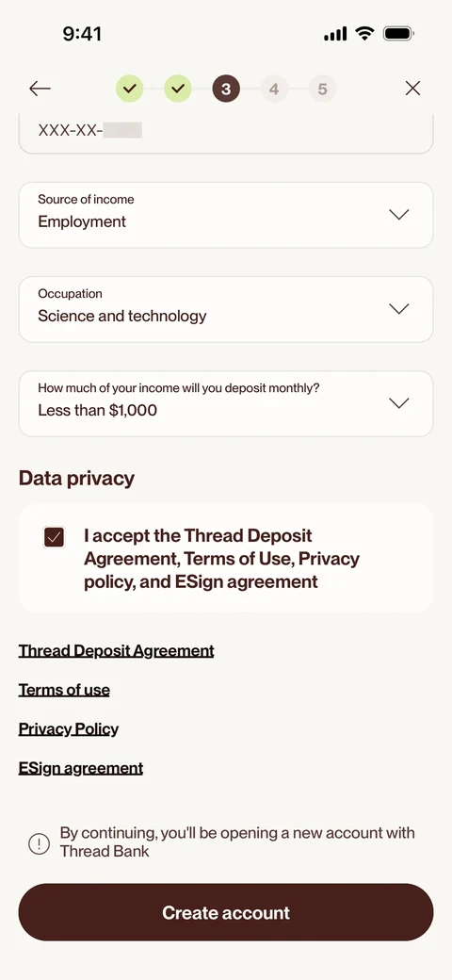Screen dimensions: 452x980
Task: Open the Thread Deposit Agreement link
Action: tap(116, 650)
